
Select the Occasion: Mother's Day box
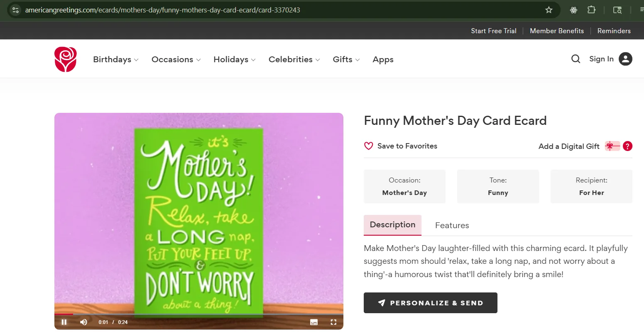tap(404, 186)
